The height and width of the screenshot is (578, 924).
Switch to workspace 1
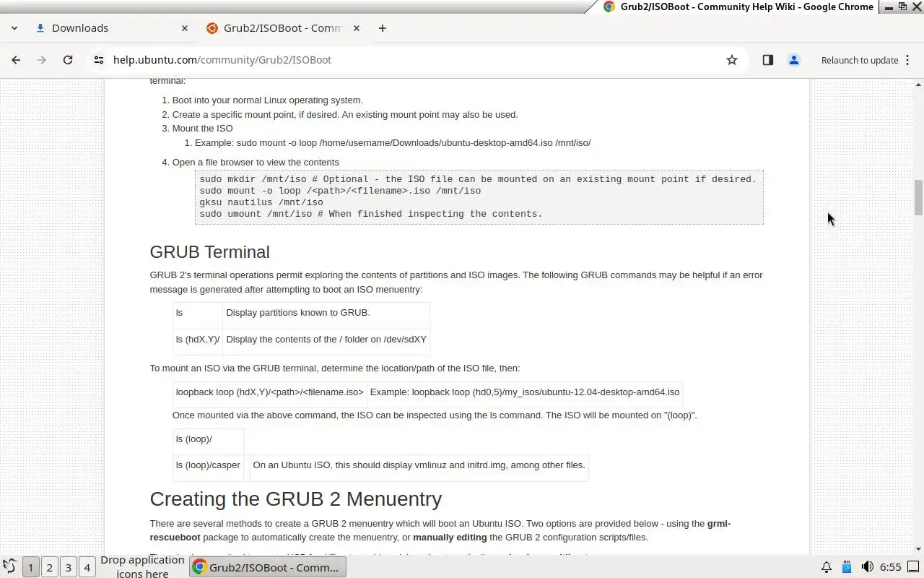(30, 567)
